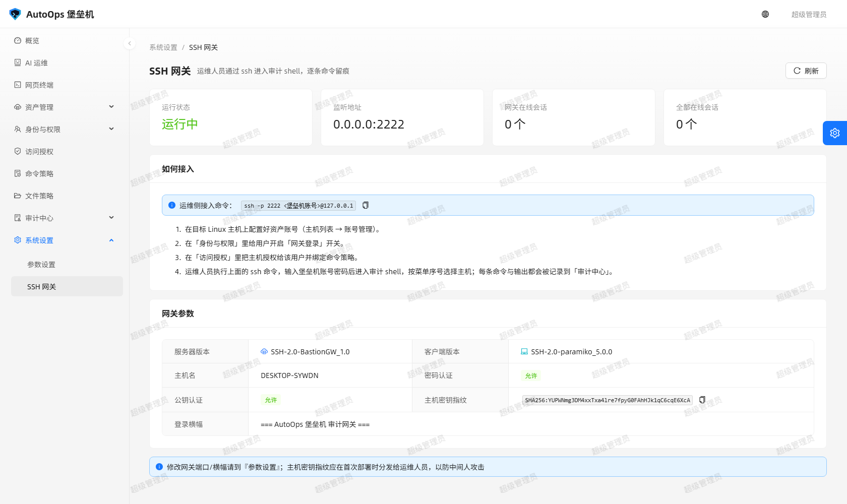Click the 审计中心 sidebar icon
This screenshot has height=504, width=847.
coord(18,218)
